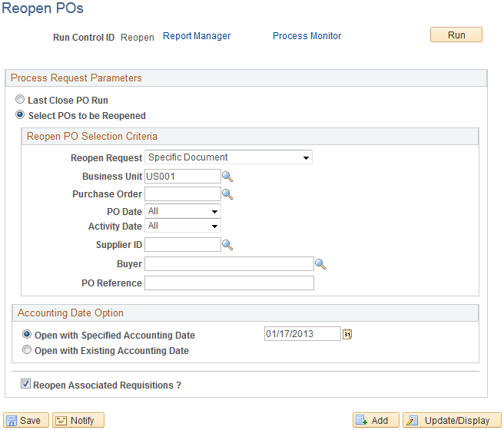Click the Add button

point(376,420)
